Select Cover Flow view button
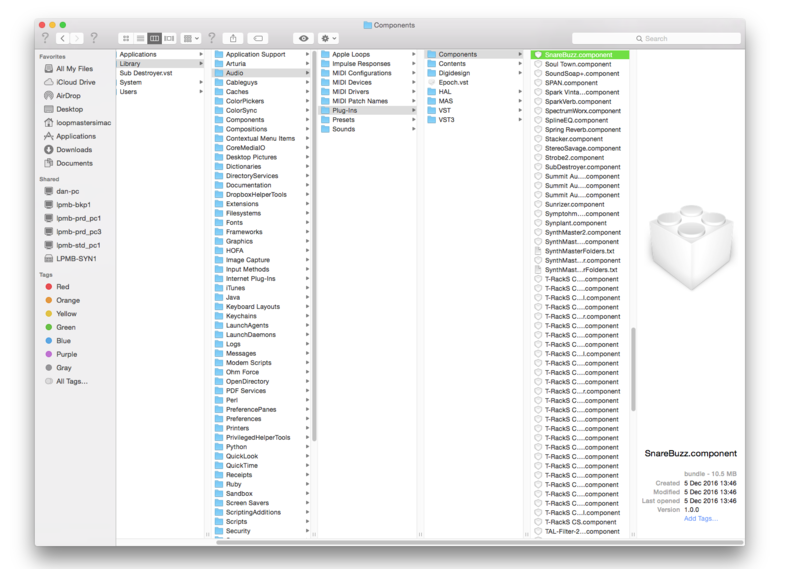800x569 pixels. point(170,38)
